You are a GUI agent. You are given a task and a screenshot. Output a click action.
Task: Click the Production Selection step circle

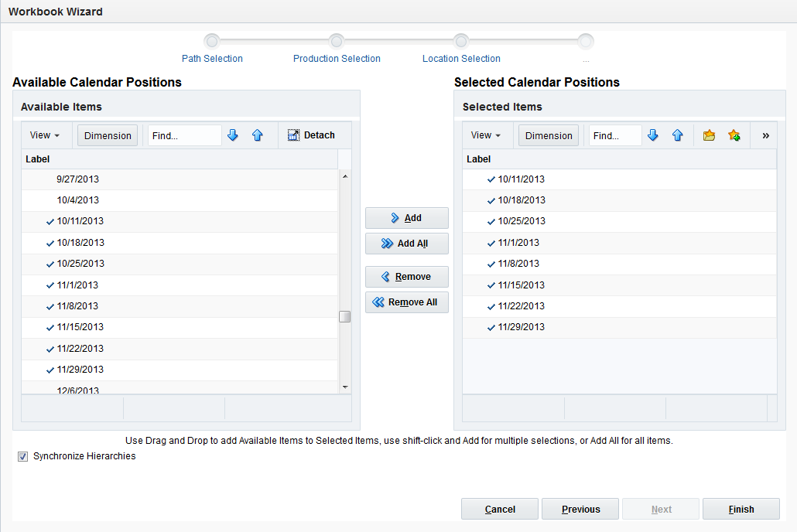[337, 41]
